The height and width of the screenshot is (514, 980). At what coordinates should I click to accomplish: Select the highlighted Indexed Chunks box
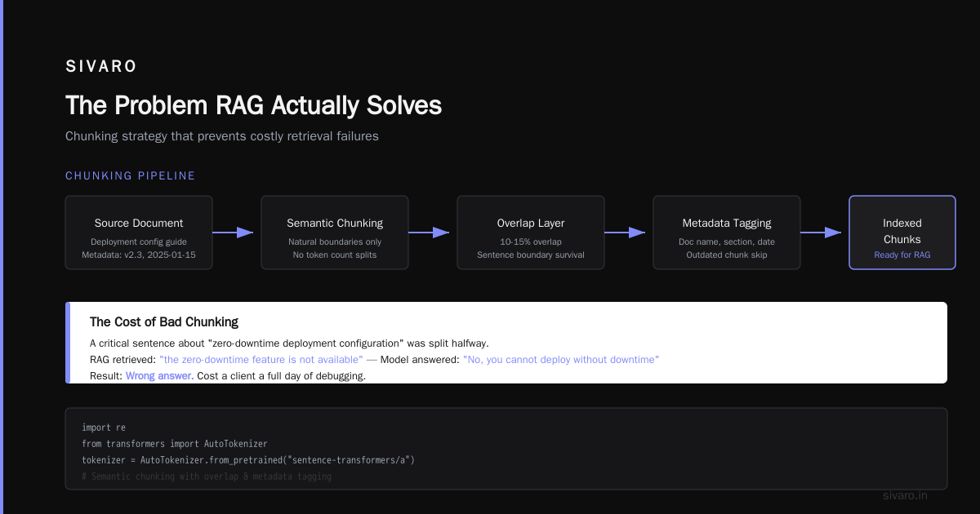pyautogui.click(x=902, y=233)
